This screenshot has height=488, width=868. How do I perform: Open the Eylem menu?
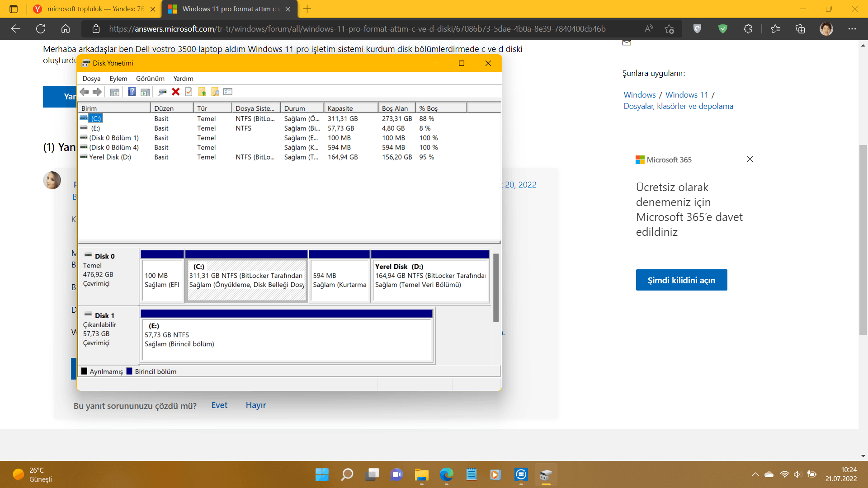coord(118,78)
